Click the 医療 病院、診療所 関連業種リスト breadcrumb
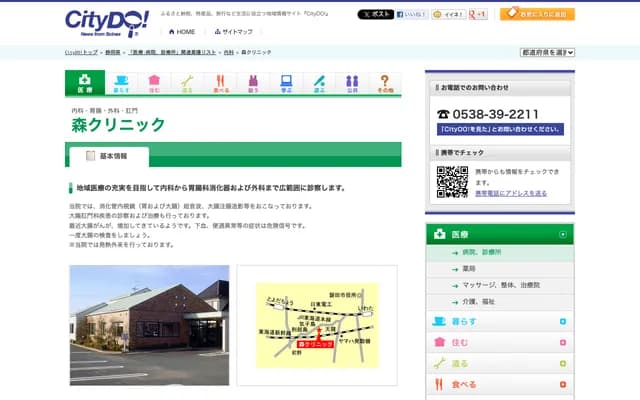 tap(172, 52)
